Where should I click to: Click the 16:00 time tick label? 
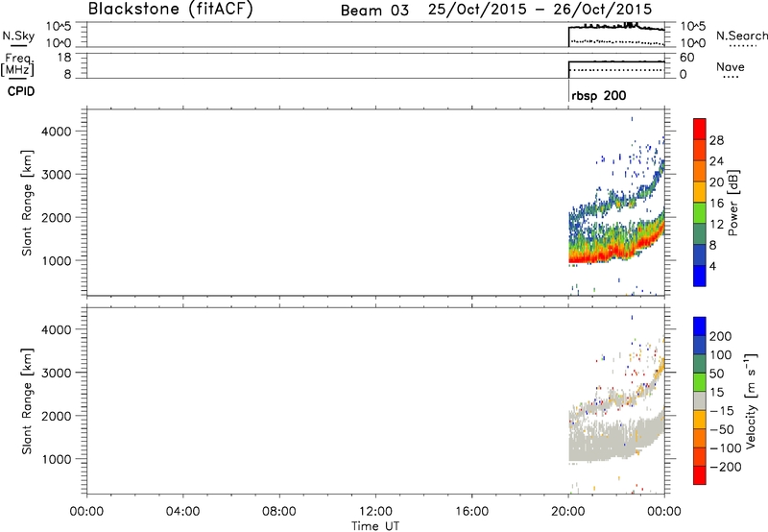[471, 512]
